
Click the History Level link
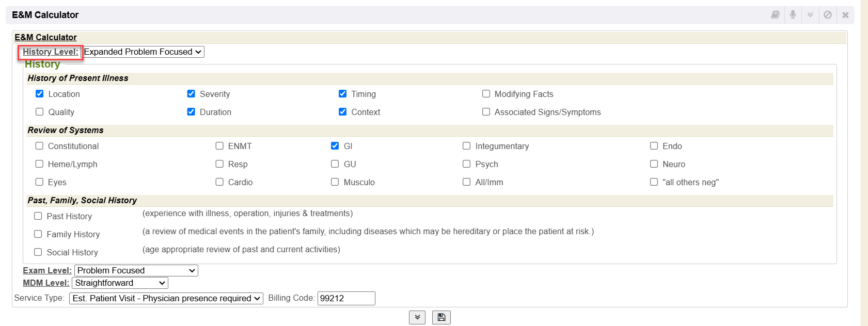coord(50,52)
